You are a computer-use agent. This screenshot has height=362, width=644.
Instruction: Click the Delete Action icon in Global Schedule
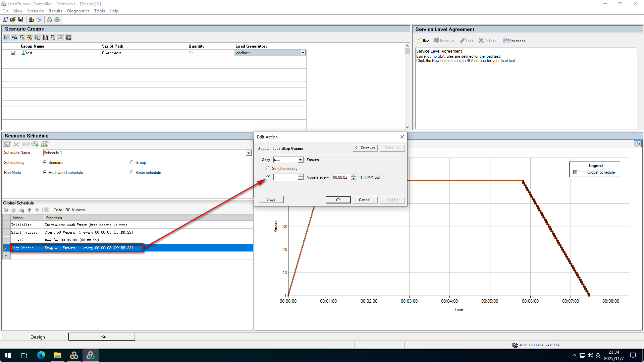22,210
